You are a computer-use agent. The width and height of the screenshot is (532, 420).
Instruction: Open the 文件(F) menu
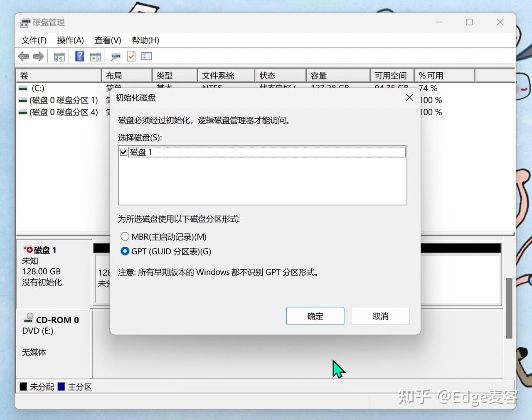[33, 40]
